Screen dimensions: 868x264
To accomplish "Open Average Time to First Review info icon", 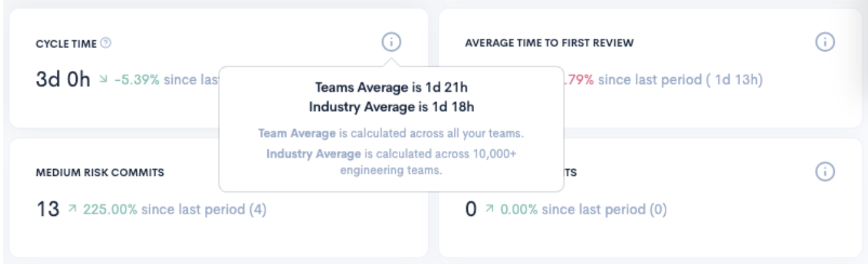I will 825,42.
